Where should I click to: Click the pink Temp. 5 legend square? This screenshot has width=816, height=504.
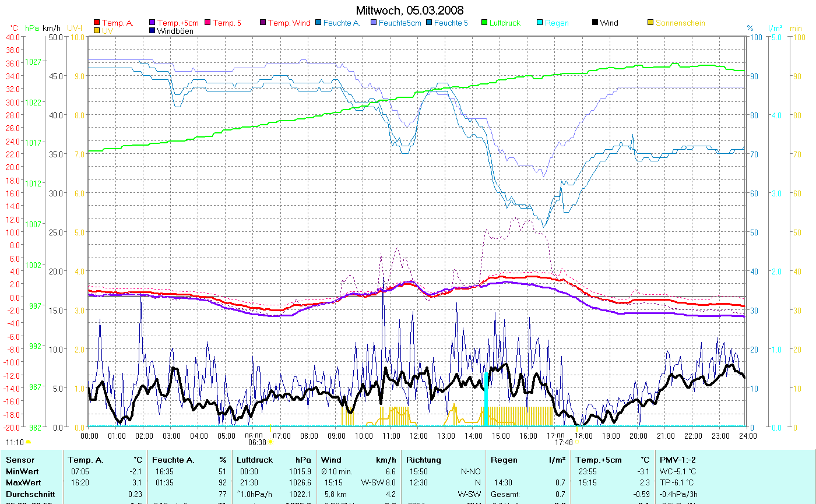pos(207,23)
